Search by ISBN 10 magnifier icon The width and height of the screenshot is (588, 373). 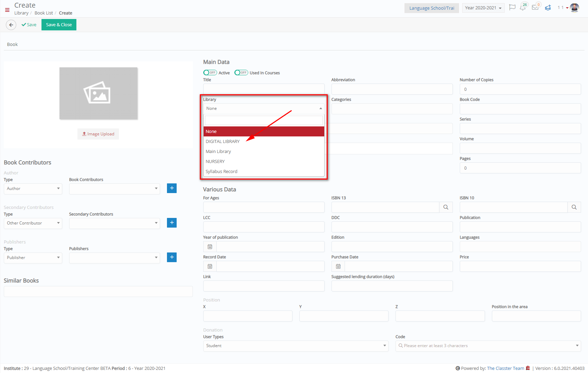[x=574, y=207]
